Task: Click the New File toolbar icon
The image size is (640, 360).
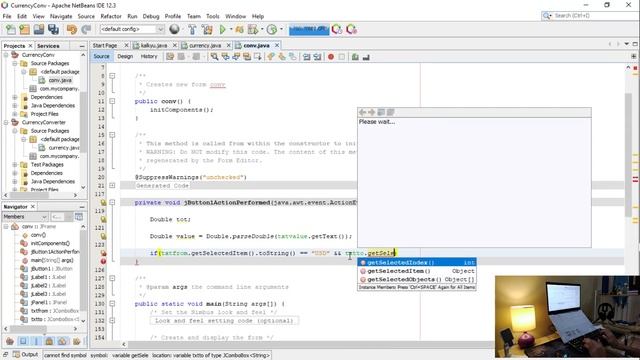Action: point(11,29)
